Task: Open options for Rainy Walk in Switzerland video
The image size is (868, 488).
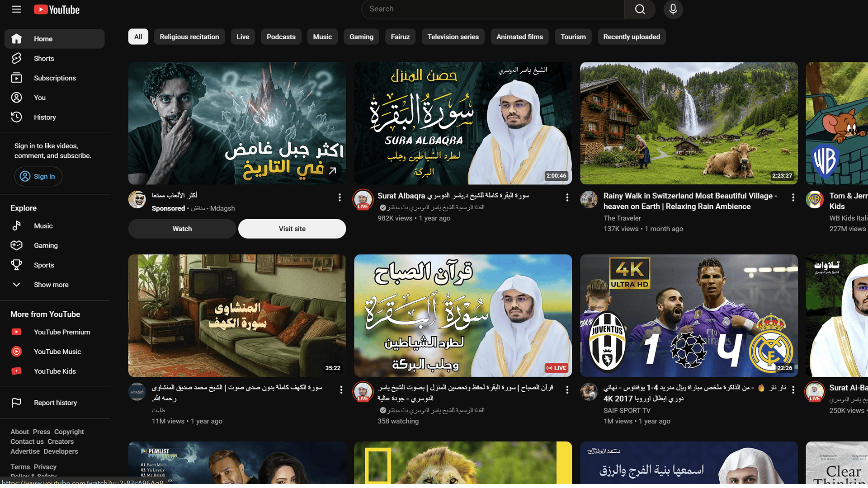Action: [793, 197]
